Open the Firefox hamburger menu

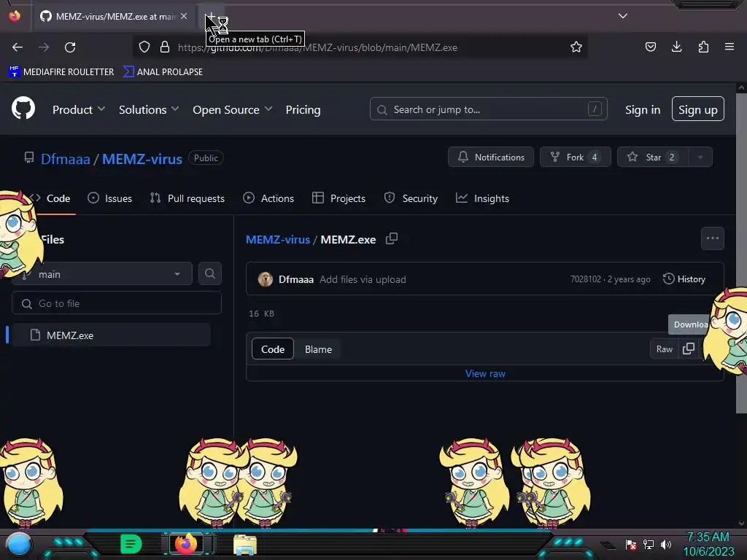[x=729, y=47]
